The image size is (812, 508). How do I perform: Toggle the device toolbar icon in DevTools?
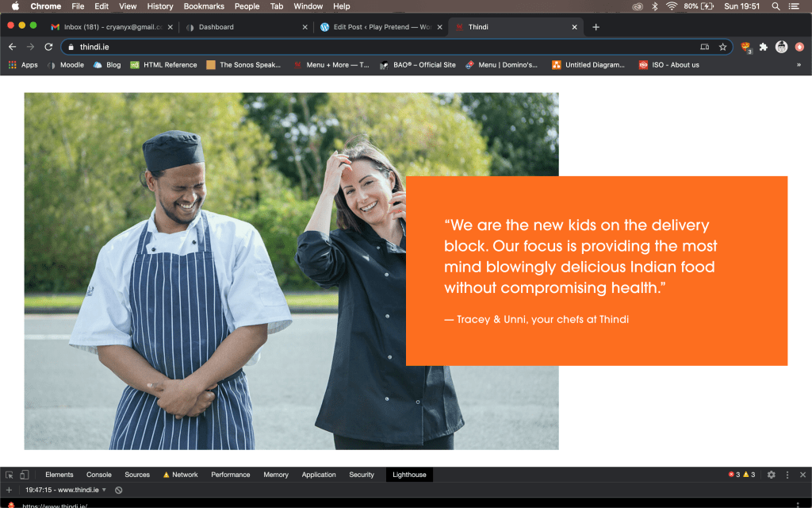(24, 475)
